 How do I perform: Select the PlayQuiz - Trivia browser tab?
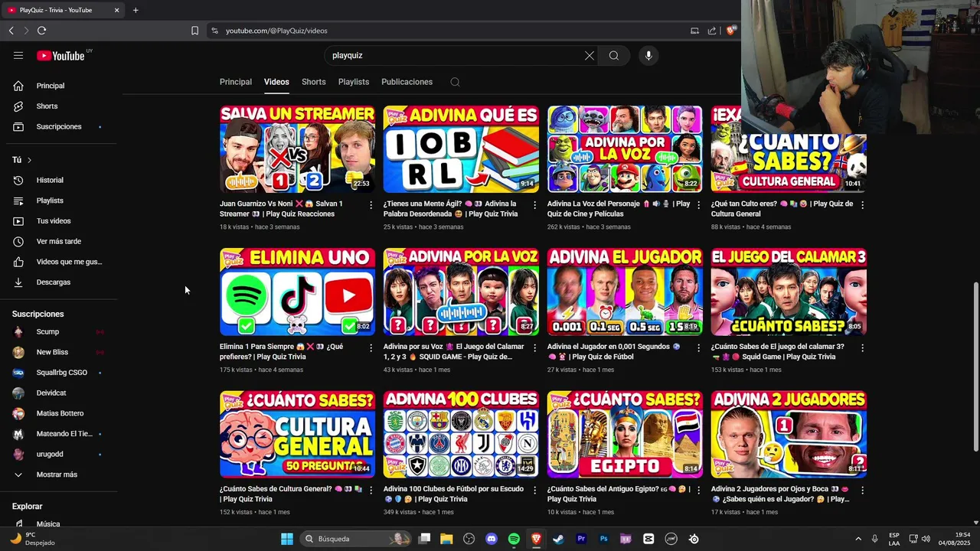point(63,10)
